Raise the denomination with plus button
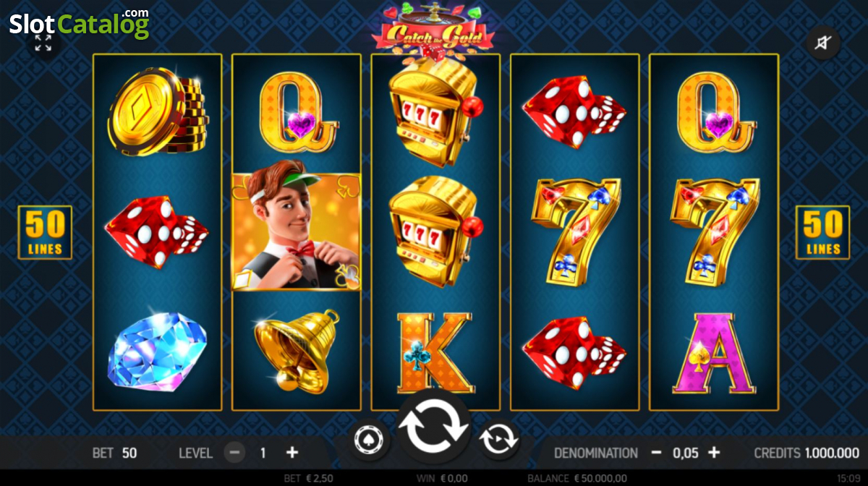 [x=714, y=453]
